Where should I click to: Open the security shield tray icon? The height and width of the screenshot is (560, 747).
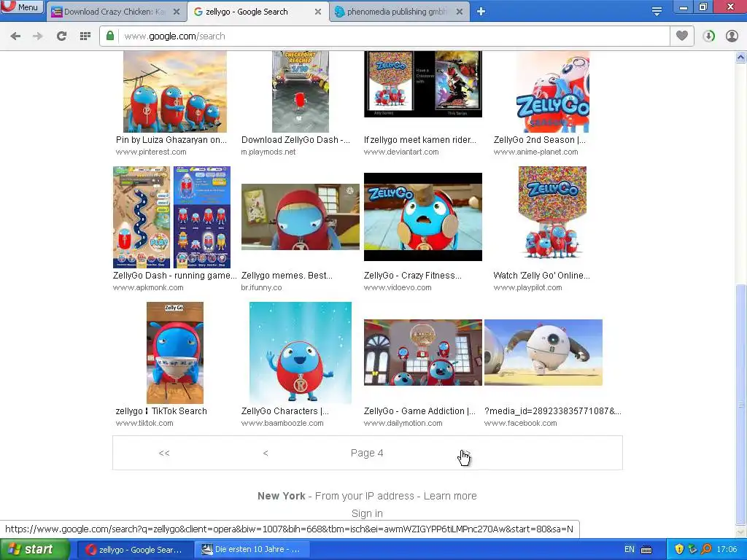coord(679,550)
